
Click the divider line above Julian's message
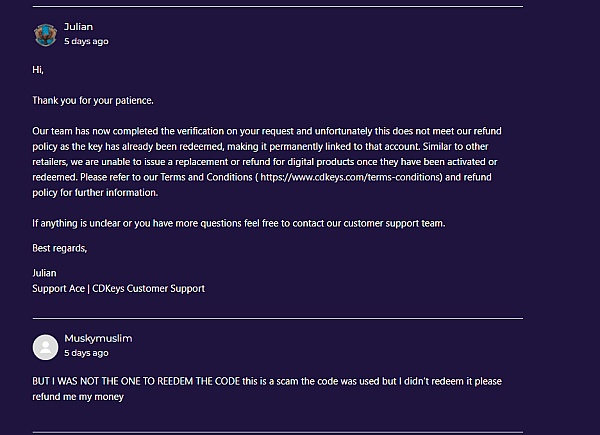pos(277,7)
